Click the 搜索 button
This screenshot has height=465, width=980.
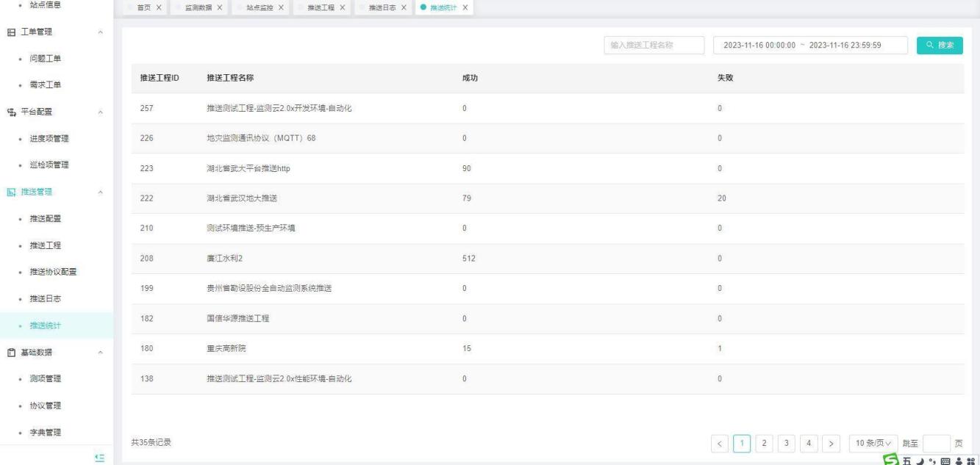(x=940, y=45)
